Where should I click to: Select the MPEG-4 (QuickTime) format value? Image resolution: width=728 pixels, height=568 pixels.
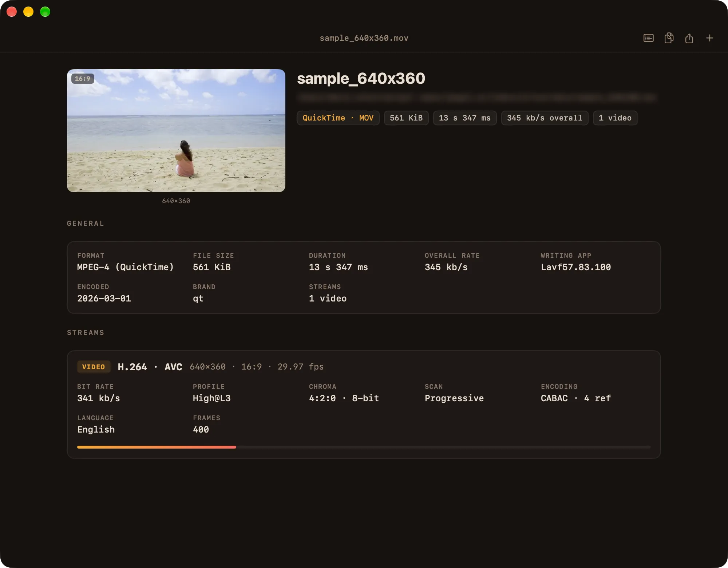125,267
